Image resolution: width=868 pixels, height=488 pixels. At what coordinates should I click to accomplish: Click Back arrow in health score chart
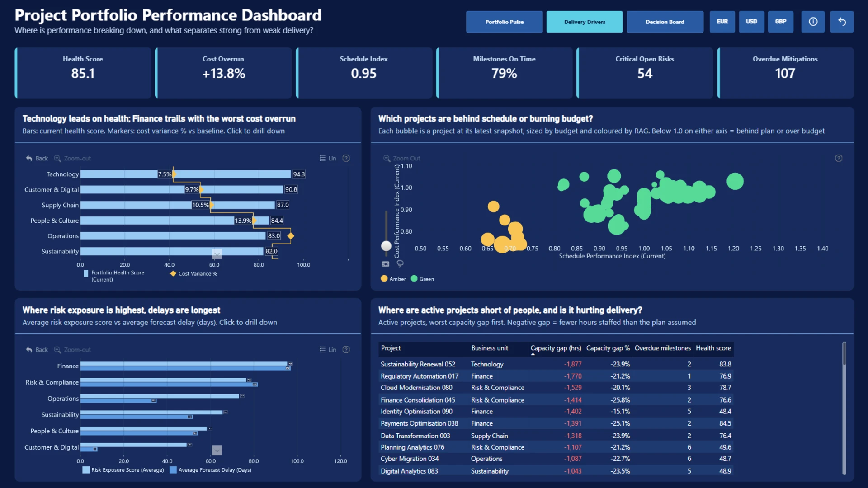click(37, 158)
